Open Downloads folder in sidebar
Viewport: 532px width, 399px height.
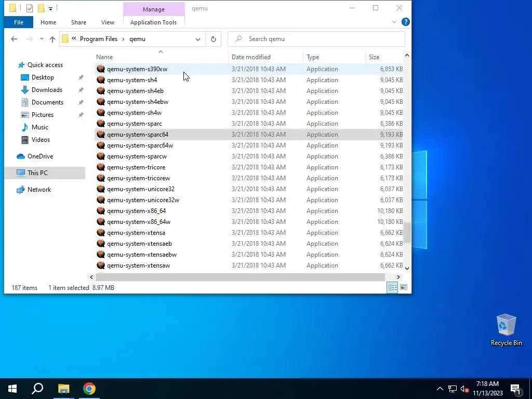pos(47,90)
